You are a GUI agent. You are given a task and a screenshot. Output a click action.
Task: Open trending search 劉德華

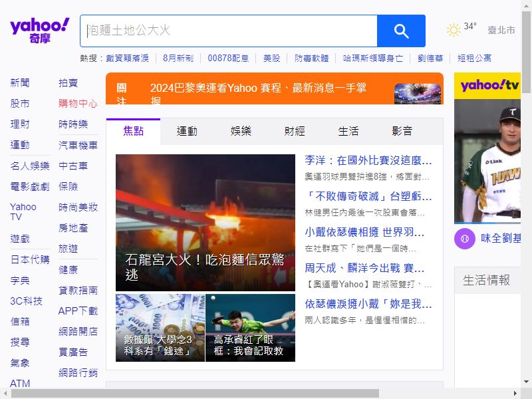pyautogui.click(x=430, y=59)
